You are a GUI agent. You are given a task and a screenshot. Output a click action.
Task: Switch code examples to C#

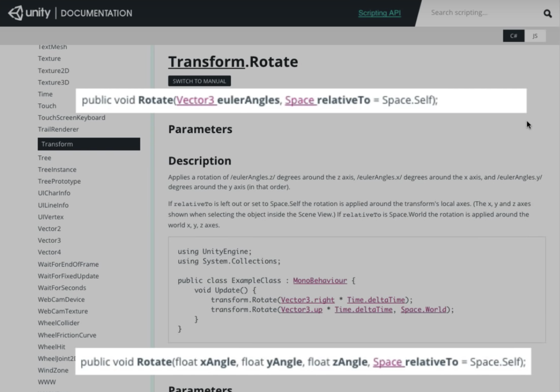pyautogui.click(x=514, y=36)
